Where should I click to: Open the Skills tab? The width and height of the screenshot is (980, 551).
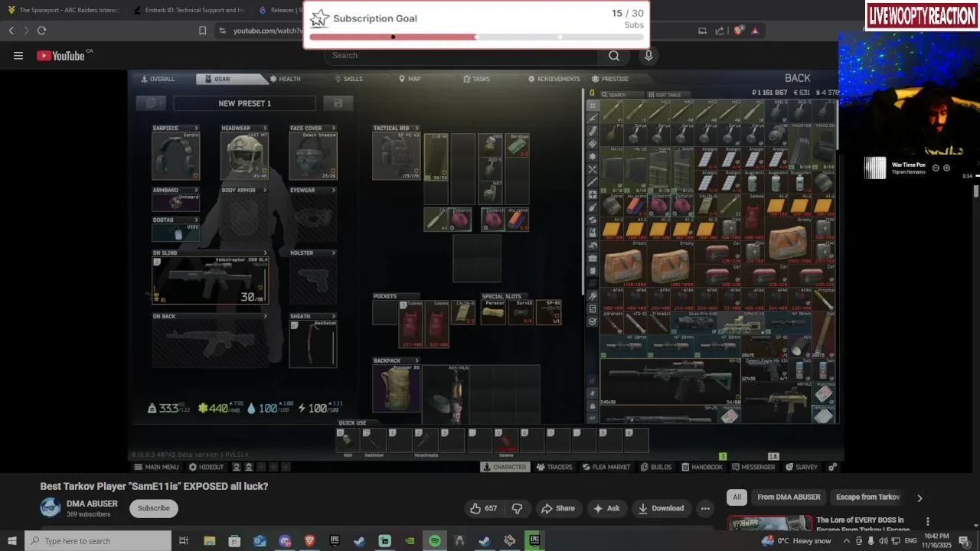click(x=348, y=79)
